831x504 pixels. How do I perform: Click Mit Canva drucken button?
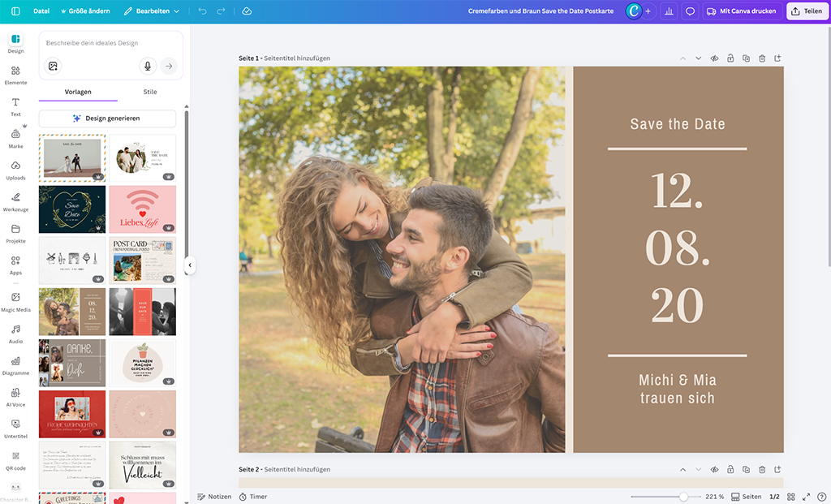pos(742,11)
